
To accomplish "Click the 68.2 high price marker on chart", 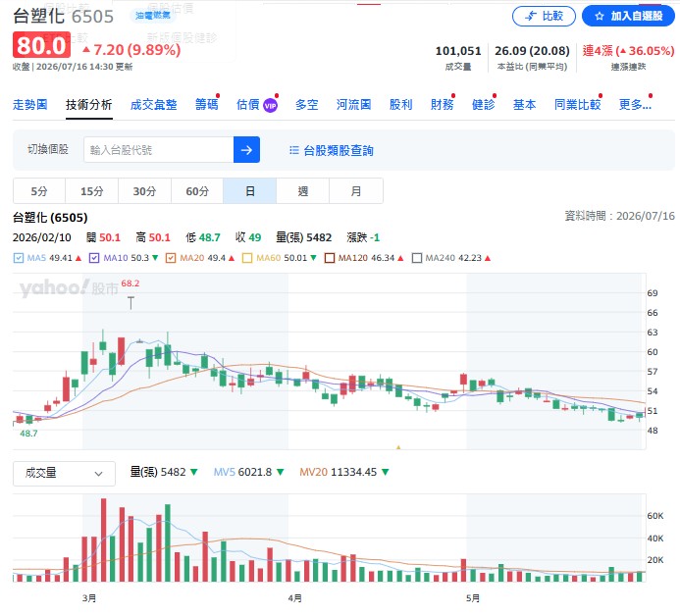I will click(x=131, y=283).
